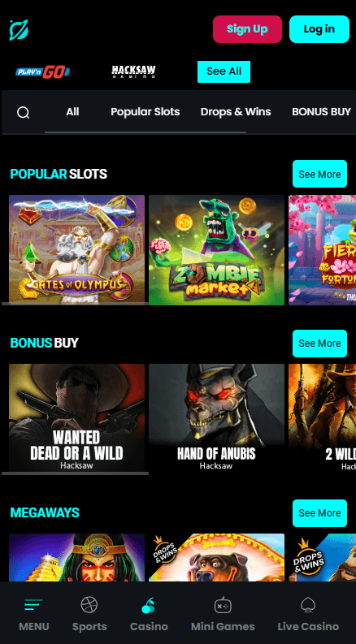This screenshot has width=356, height=644.
Task: Select the Casino cherry icon
Action: click(x=149, y=605)
